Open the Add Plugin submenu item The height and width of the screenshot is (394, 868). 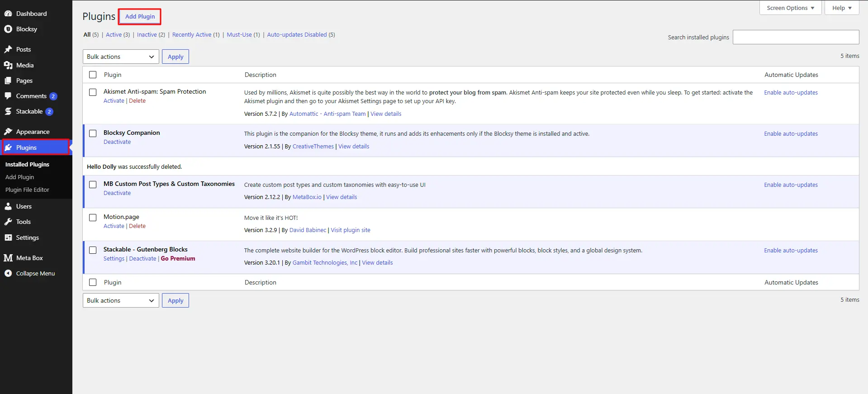(20, 177)
